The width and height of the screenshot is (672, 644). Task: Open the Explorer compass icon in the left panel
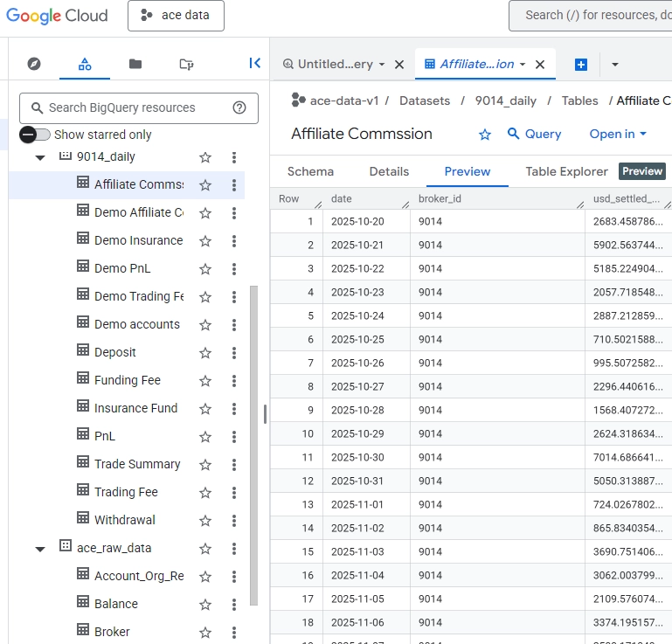click(34, 64)
